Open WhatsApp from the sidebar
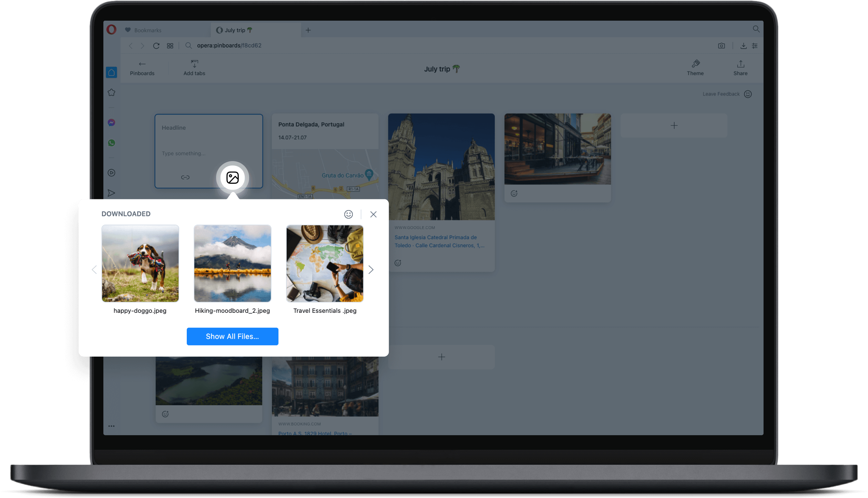The height and width of the screenshot is (498, 868). [111, 143]
